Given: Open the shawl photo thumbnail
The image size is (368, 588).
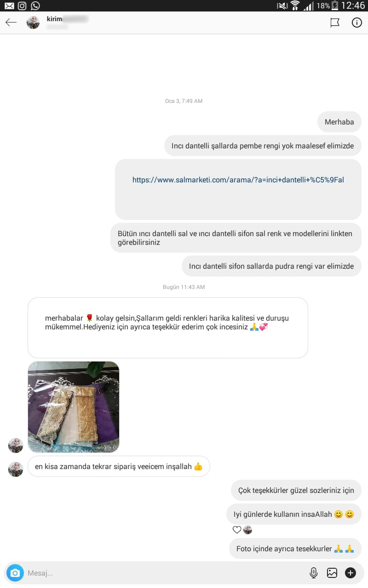Looking at the screenshot, I should coord(74,407).
